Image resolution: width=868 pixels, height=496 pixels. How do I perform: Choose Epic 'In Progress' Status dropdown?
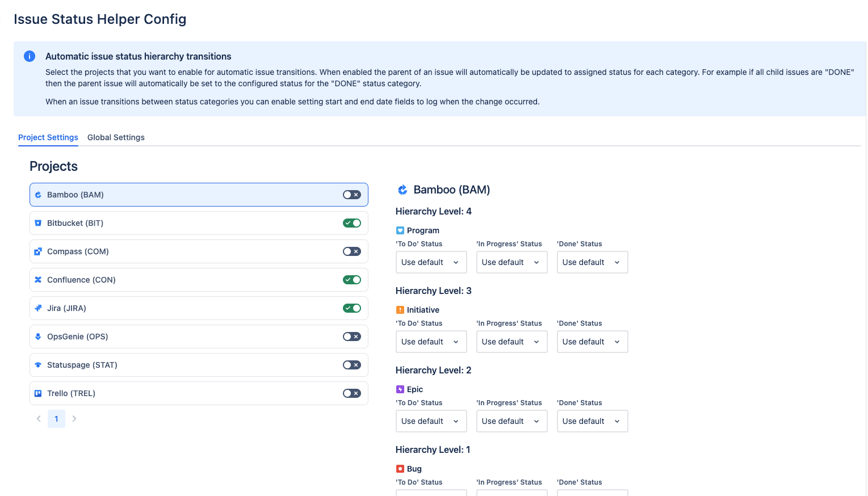tap(511, 421)
